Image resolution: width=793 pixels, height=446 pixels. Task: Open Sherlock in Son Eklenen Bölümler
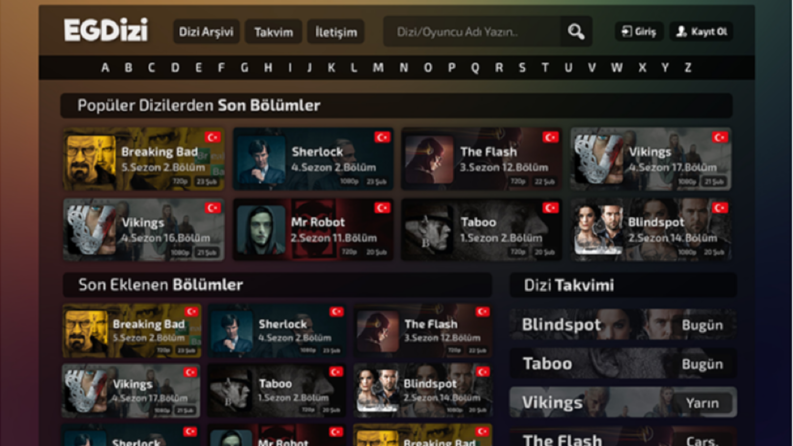(x=277, y=331)
